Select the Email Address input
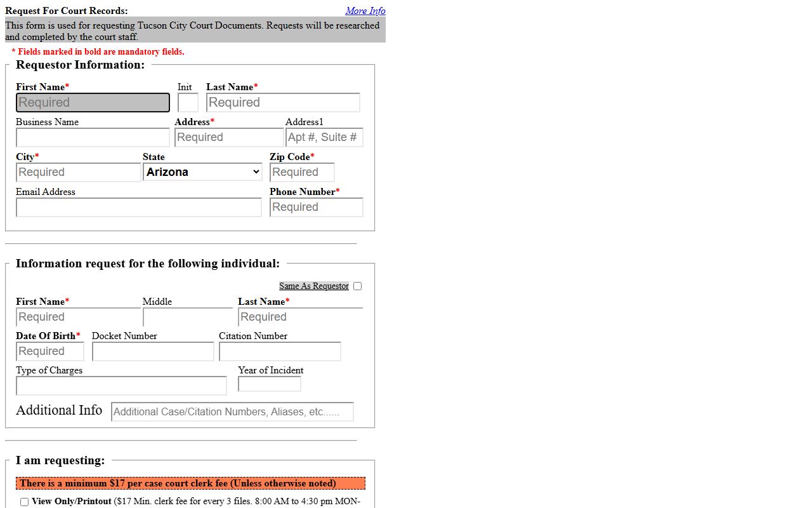Image resolution: width=812 pixels, height=508 pixels. pyautogui.click(x=139, y=208)
